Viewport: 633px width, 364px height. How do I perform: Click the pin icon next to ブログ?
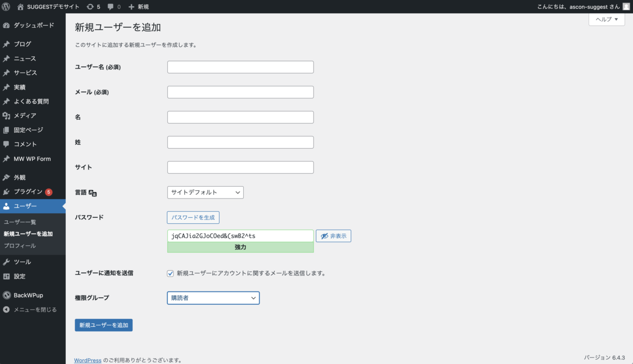point(6,44)
